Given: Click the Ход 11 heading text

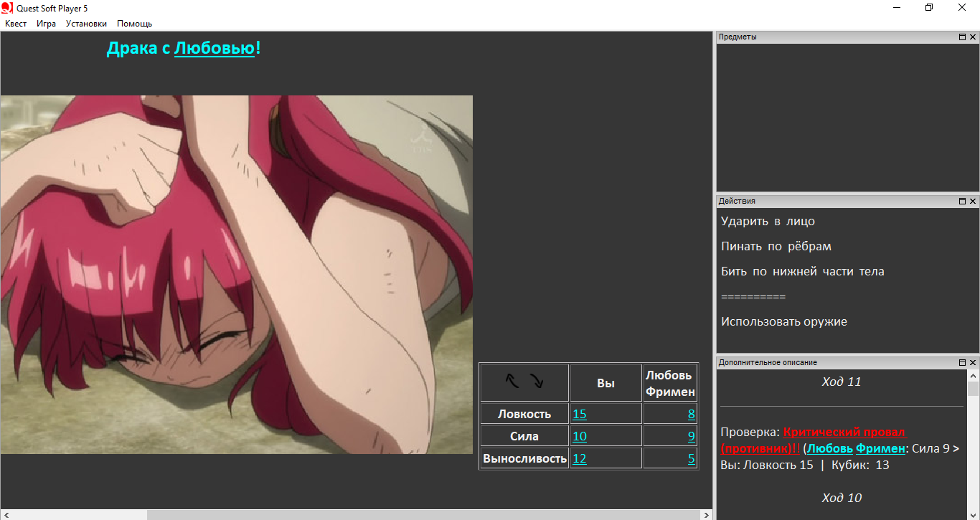Looking at the screenshot, I should pos(842,382).
